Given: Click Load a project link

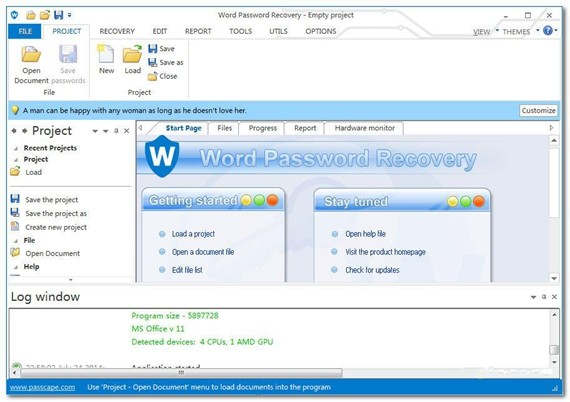Looking at the screenshot, I should (193, 234).
